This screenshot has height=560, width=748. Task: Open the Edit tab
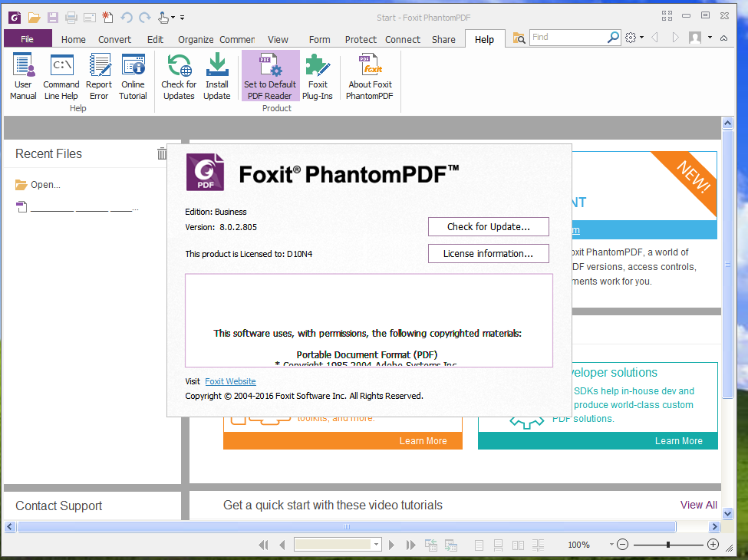(x=155, y=40)
